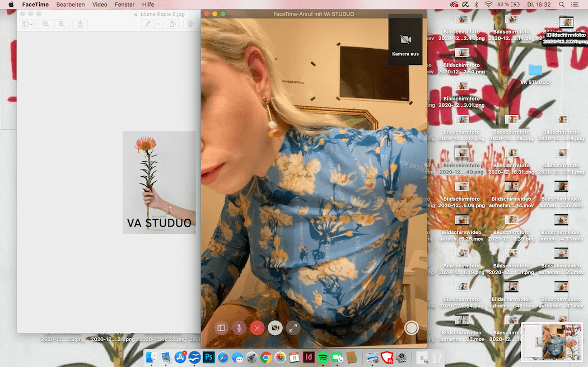Image resolution: width=588 pixels, height=367 pixels.
Task: Open the VA STUDUO folder on the desktop
Action: [535, 70]
